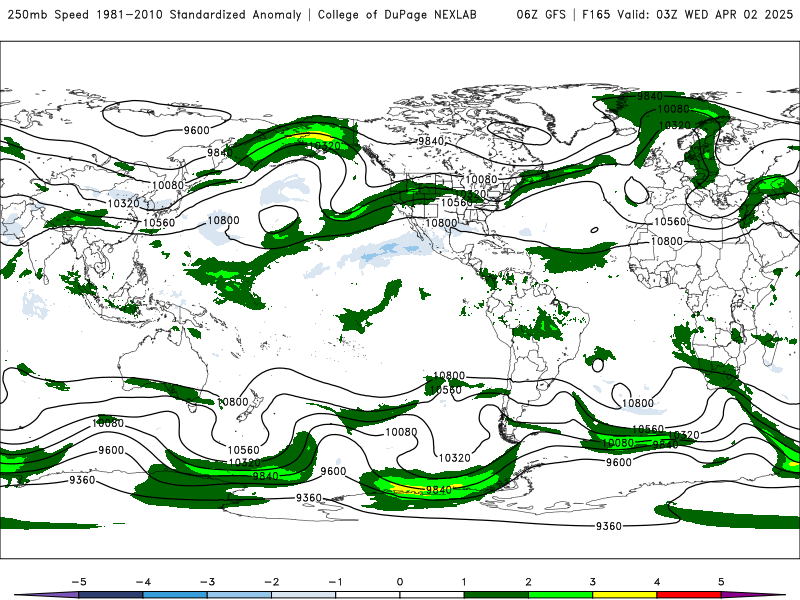The width and height of the screenshot is (800, 600).
Task: Click the 10800 contour label over northwest Africa
Action: (666, 241)
